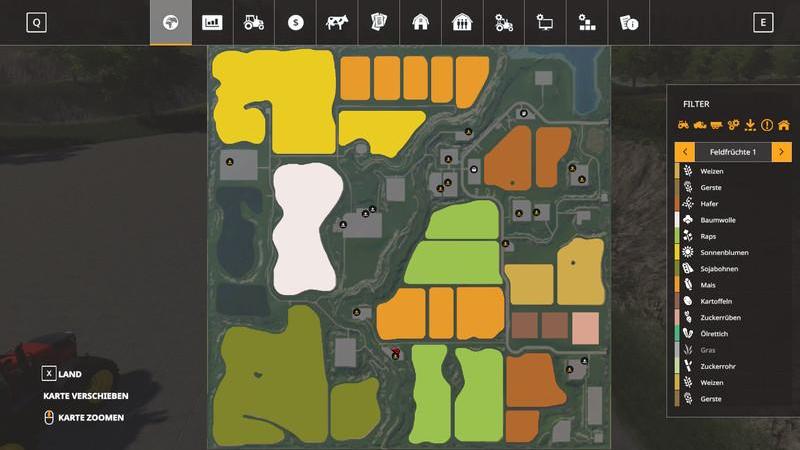800x450 pixels.
Task: Open the tractor vehicles overview tab
Action: [254, 22]
